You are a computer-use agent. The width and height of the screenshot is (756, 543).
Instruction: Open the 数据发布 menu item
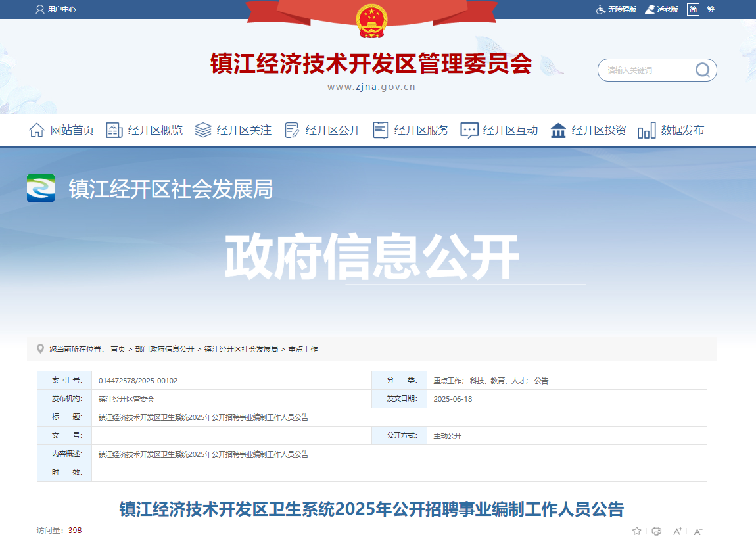[682, 130]
